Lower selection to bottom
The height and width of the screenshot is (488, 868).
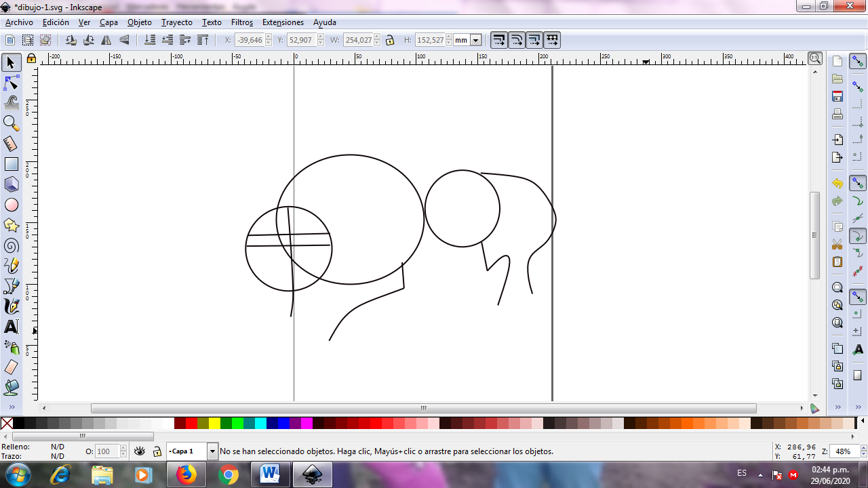[x=150, y=40]
